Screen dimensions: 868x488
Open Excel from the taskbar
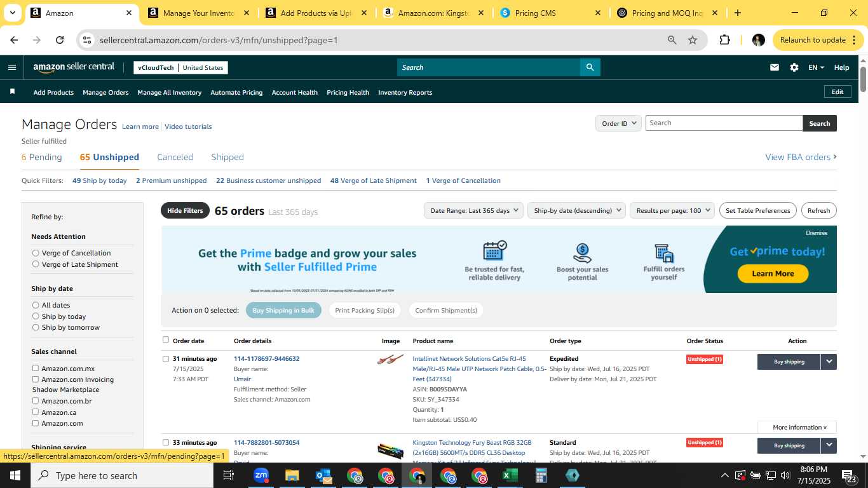coord(510,475)
